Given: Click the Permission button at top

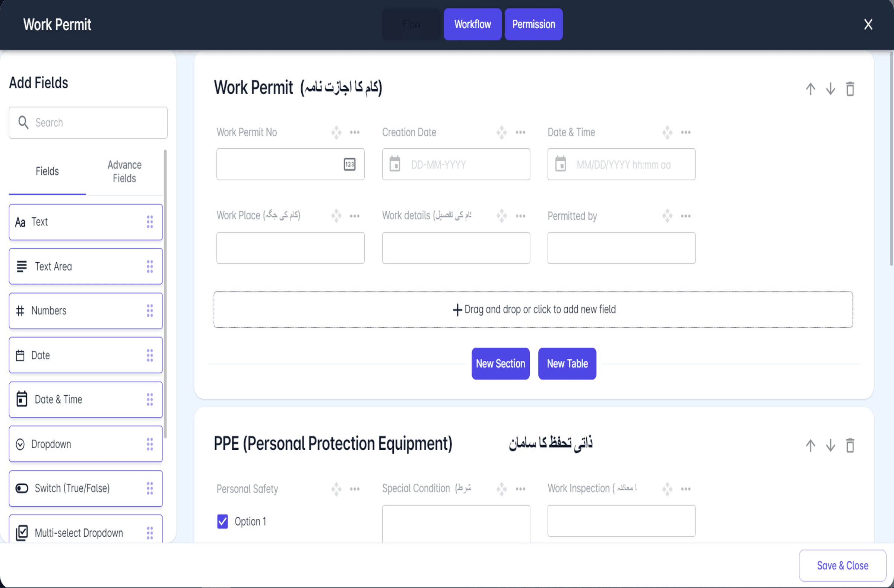Looking at the screenshot, I should coord(533,23).
